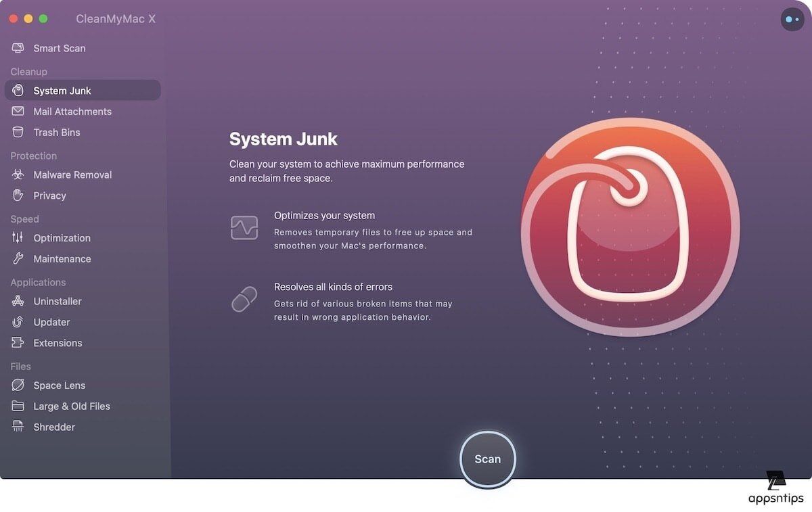Click the large System Junk tag illustration
This screenshot has width=812, height=512.
point(630,227)
